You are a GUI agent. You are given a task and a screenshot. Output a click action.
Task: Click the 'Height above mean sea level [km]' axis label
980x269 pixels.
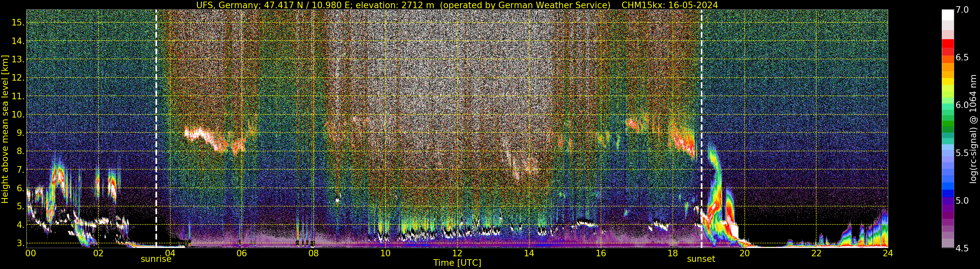click(5, 129)
